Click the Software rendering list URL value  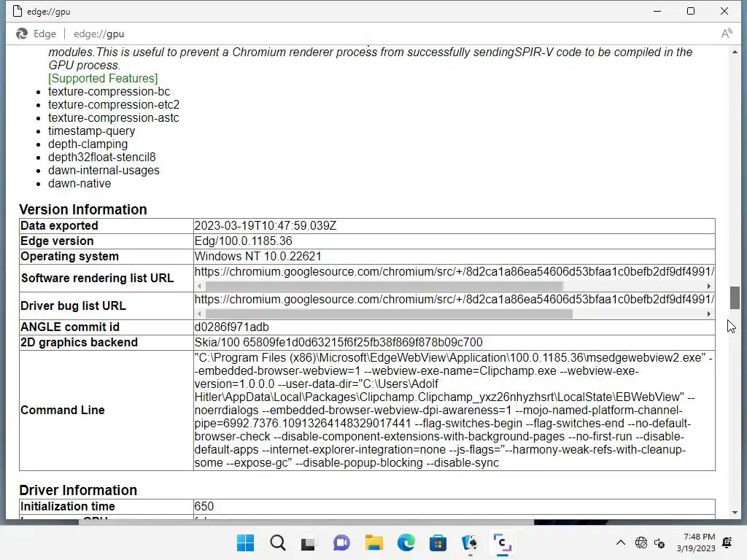point(454,272)
